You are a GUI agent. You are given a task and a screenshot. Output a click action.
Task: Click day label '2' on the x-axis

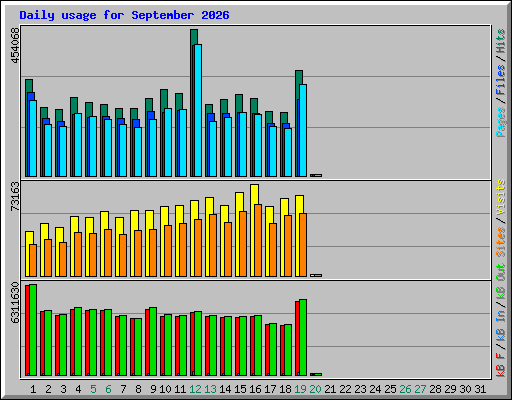point(48,389)
